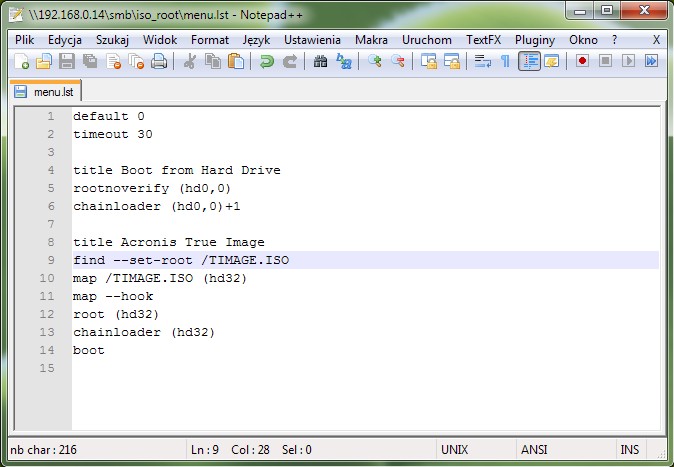674x467 pixels.
Task: Toggle Show All Characters pilcrow icon
Action: click(506, 61)
